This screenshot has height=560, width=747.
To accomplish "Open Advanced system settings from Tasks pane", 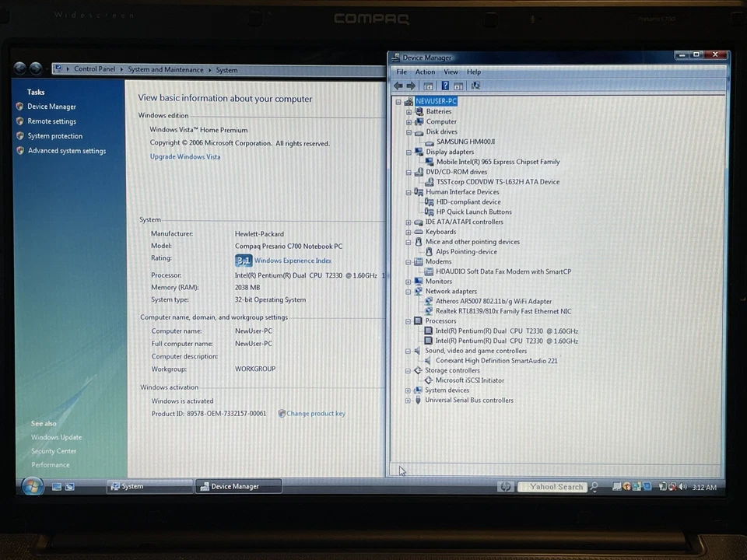I will pyautogui.click(x=67, y=151).
